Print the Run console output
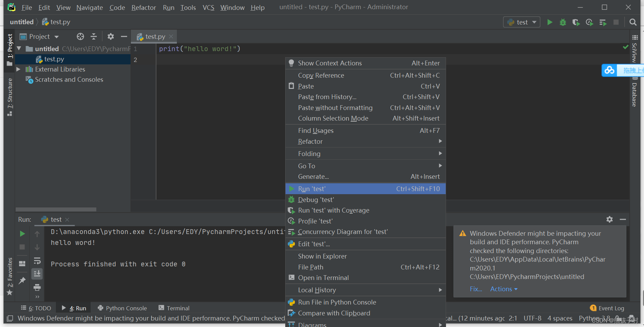 point(37,287)
